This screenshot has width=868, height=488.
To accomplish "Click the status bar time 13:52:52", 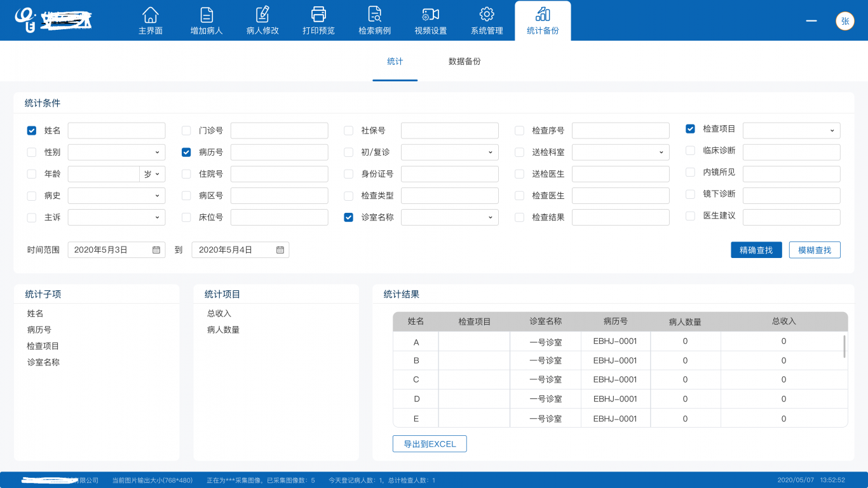I will [832, 480].
